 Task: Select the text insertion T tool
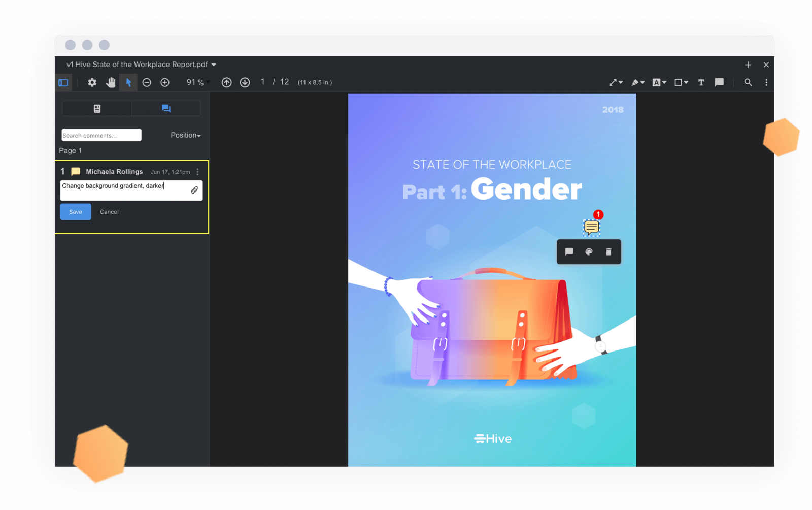point(701,82)
